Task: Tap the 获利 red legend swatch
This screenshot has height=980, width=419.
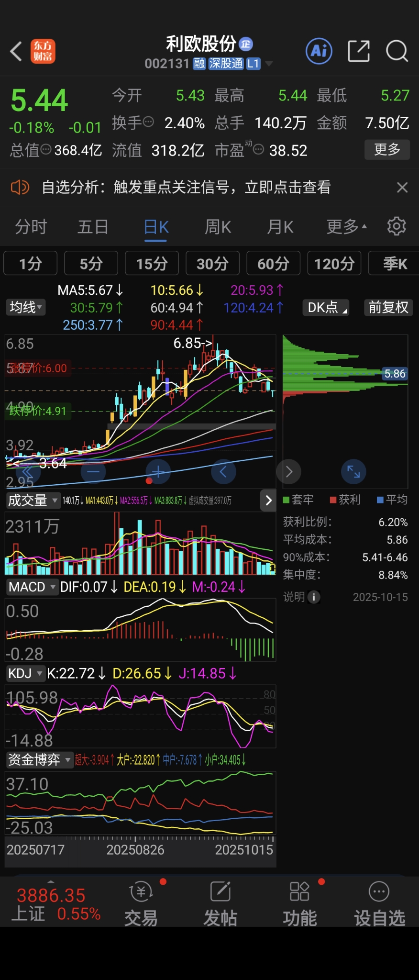Action: pyautogui.click(x=333, y=500)
